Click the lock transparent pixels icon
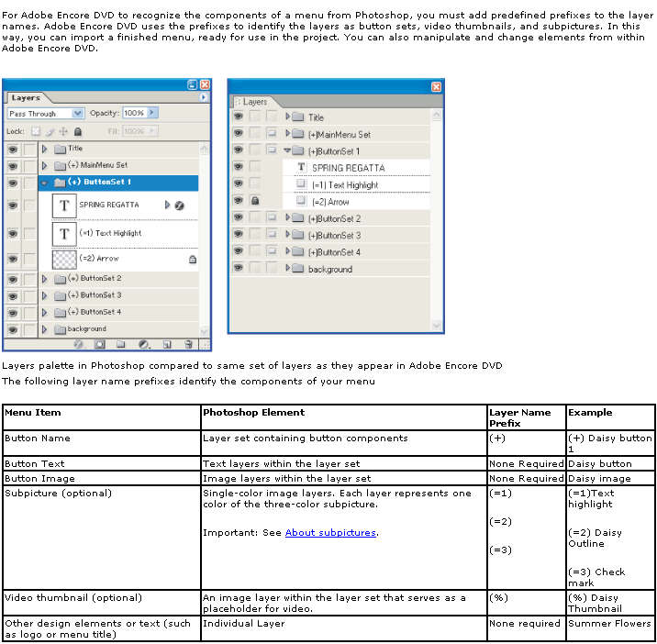 36,131
